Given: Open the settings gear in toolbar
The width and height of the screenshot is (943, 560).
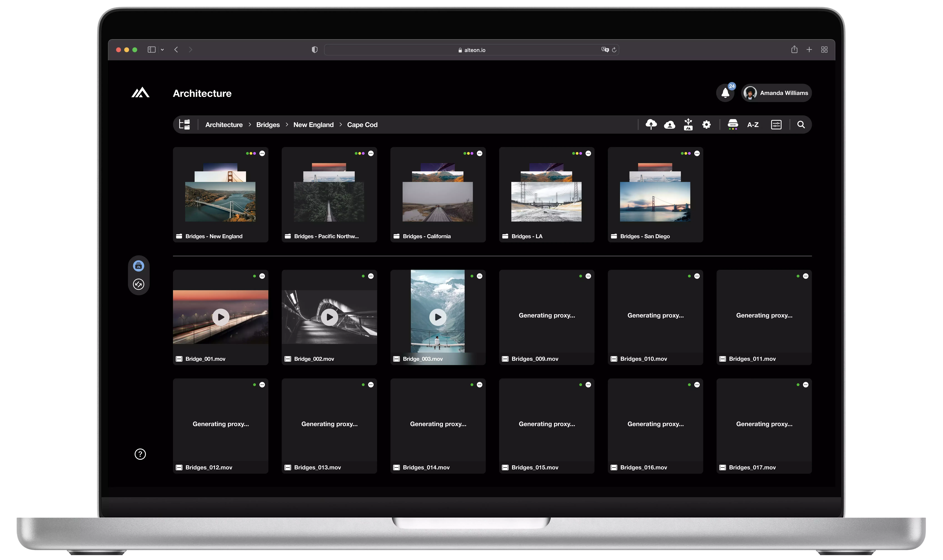Looking at the screenshot, I should (706, 125).
